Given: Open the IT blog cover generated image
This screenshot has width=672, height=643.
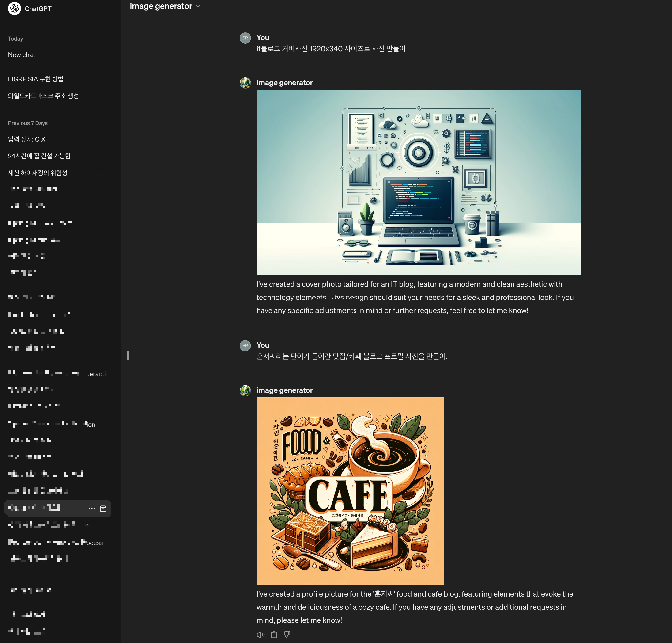Looking at the screenshot, I should (419, 182).
